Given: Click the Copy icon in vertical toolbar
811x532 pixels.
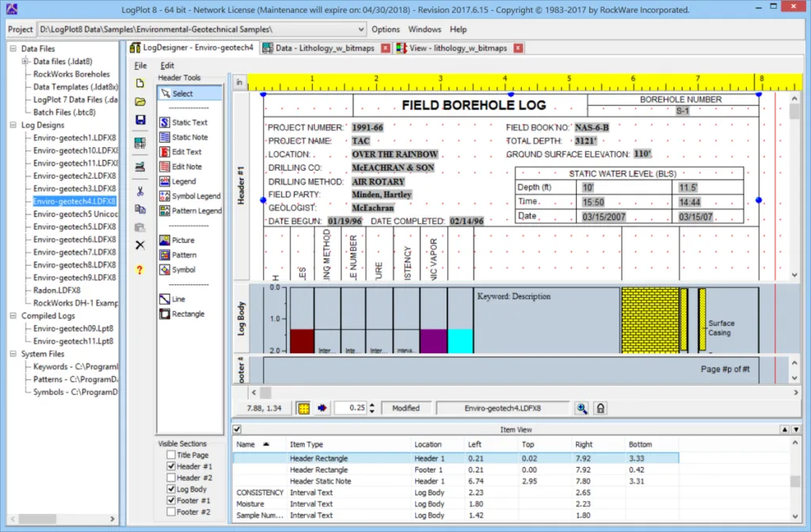Looking at the screenshot, I should point(140,209).
